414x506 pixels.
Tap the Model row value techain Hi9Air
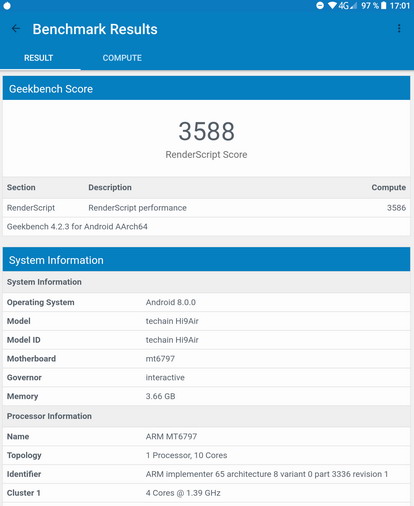[172, 321]
